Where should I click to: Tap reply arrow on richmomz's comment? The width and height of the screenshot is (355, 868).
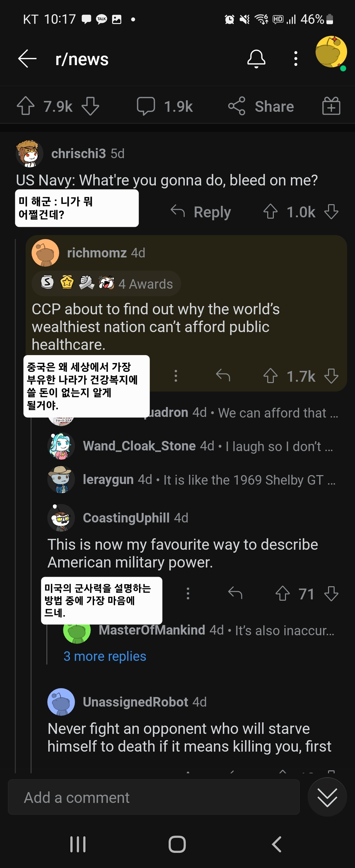click(x=223, y=376)
